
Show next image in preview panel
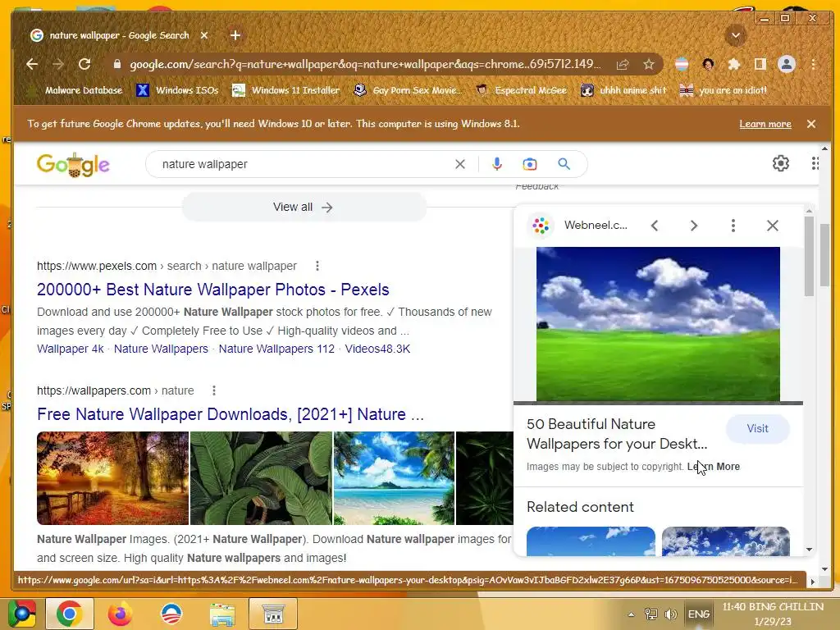[694, 226]
